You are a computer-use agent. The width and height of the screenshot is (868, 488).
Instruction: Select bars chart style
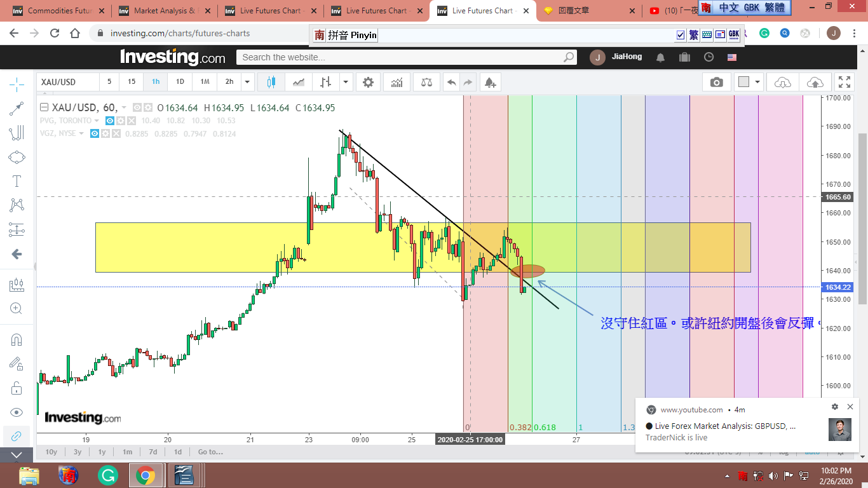(x=326, y=82)
